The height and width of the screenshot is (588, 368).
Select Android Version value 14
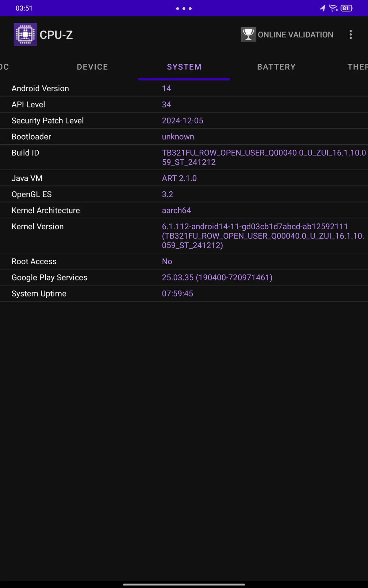click(x=166, y=89)
